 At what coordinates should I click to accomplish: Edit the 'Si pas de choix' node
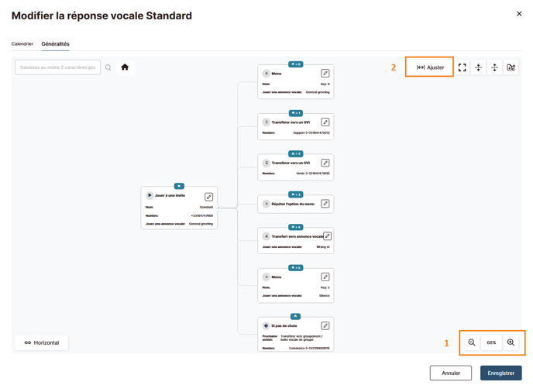click(x=325, y=325)
